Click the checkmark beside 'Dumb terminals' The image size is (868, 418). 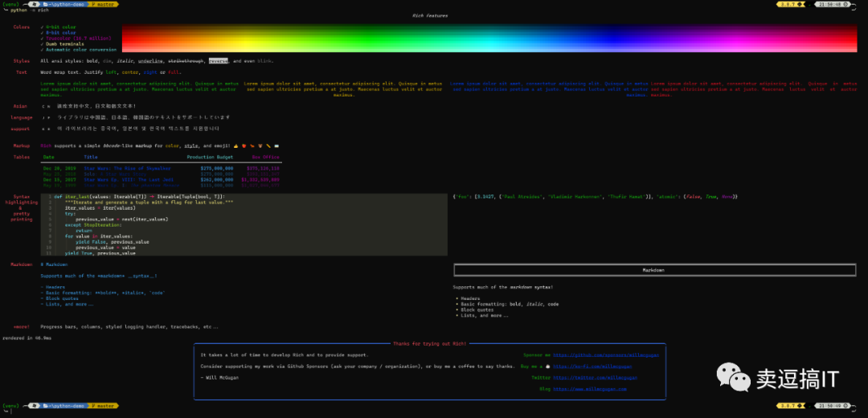(x=42, y=43)
